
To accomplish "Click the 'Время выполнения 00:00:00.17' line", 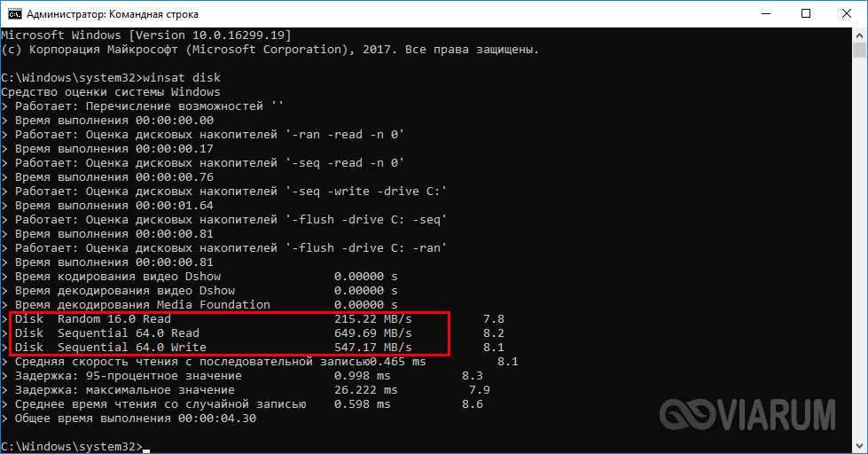I will tap(107, 149).
